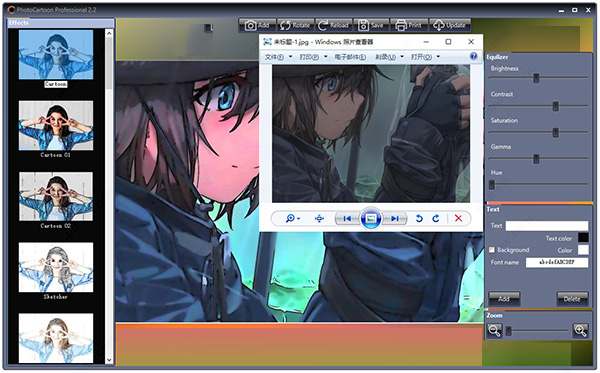Image resolution: width=600 pixels, height=373 pixels.
Task: Select the Cartoon 01 effect thumbnail
Action: (56, 125)
